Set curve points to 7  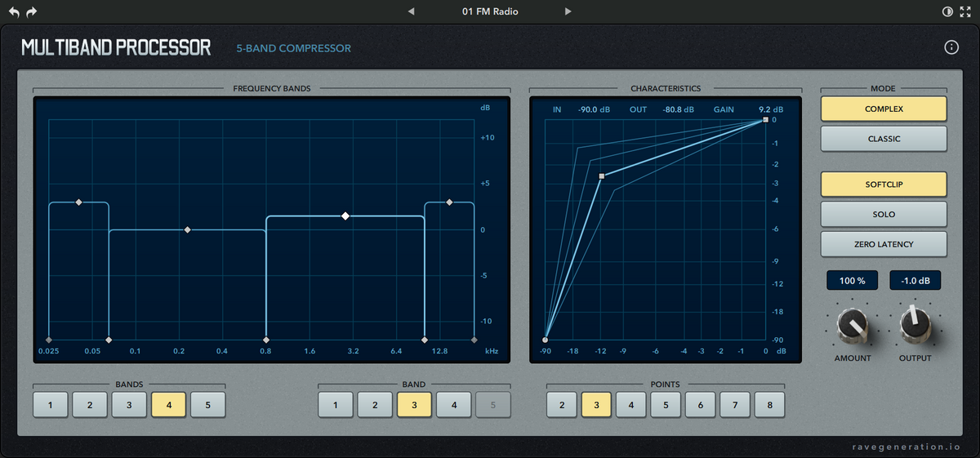735,404
